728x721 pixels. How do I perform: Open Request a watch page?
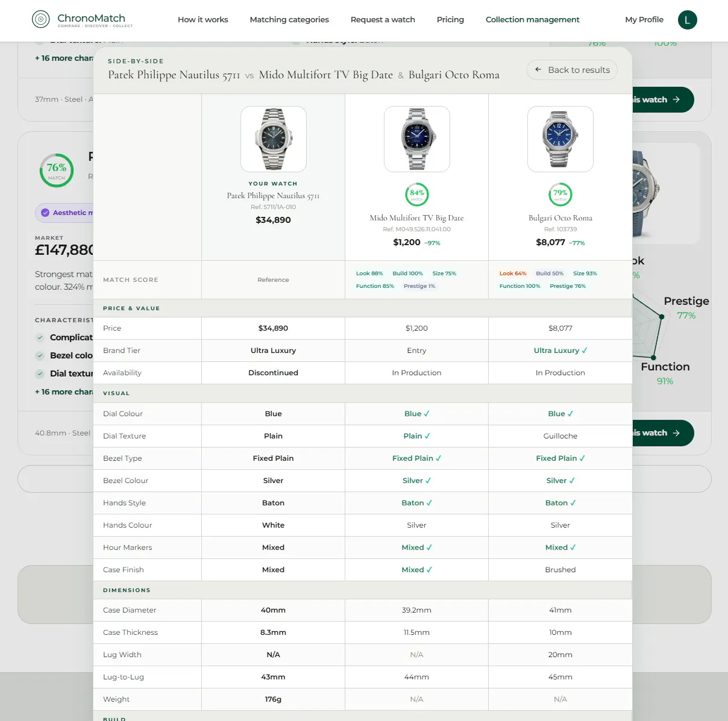pos(383,20)
